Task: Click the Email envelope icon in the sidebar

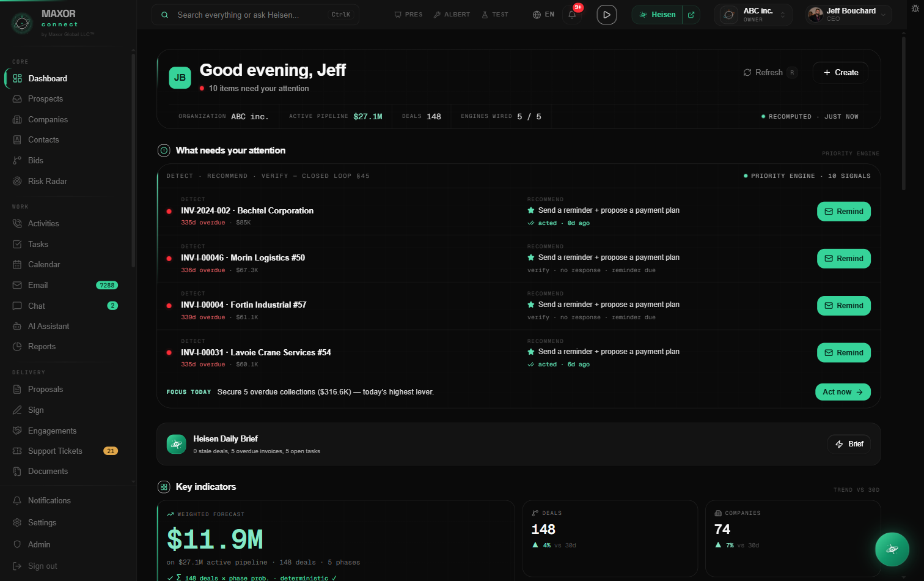Action: coord(17,285)
